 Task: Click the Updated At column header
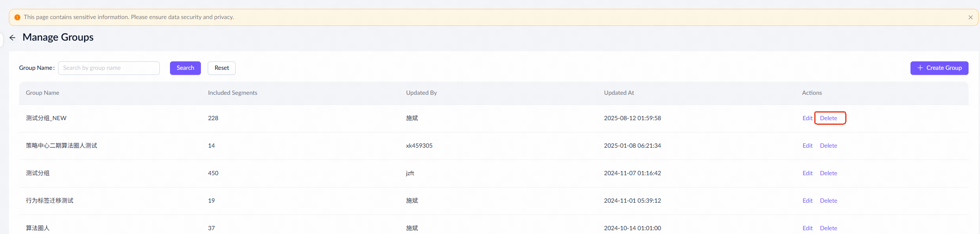(x=619, y=93)
